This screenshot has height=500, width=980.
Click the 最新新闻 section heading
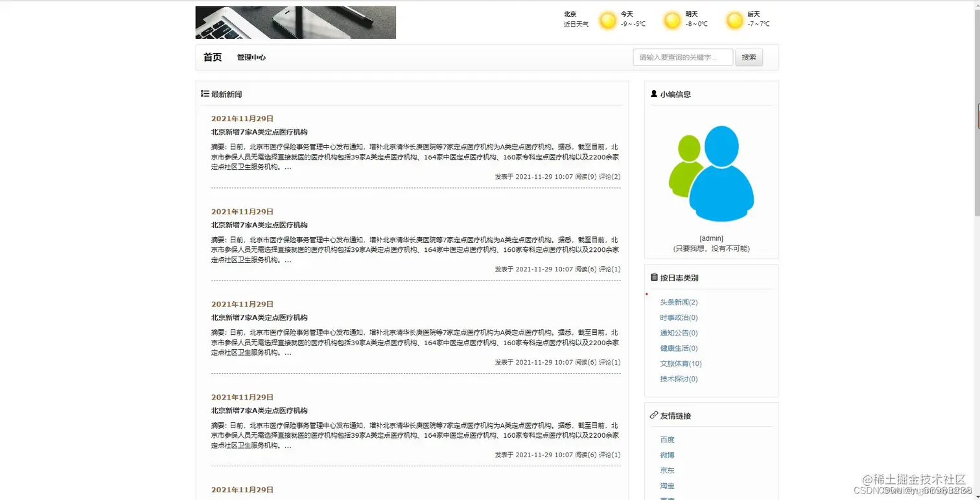[x=226, y=94]
